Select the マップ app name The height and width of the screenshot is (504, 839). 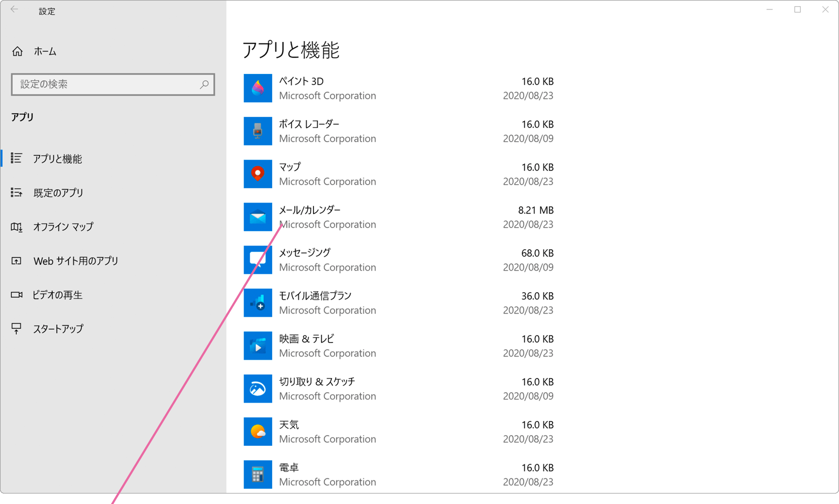(x=290, y=167)
